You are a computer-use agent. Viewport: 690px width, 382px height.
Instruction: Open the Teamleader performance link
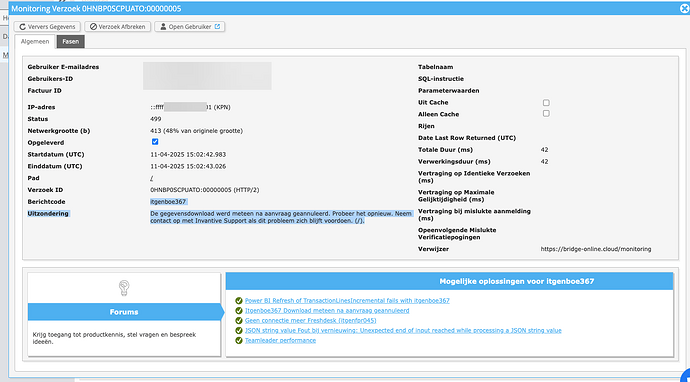(x=280, y=340)
